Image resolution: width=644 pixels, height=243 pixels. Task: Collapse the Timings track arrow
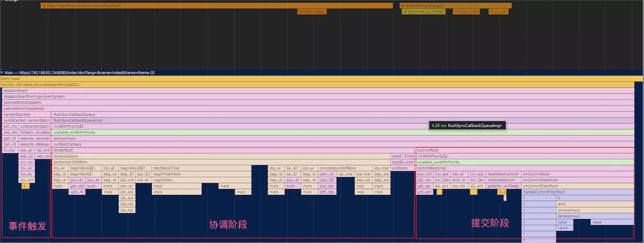[x=2, y=1]
